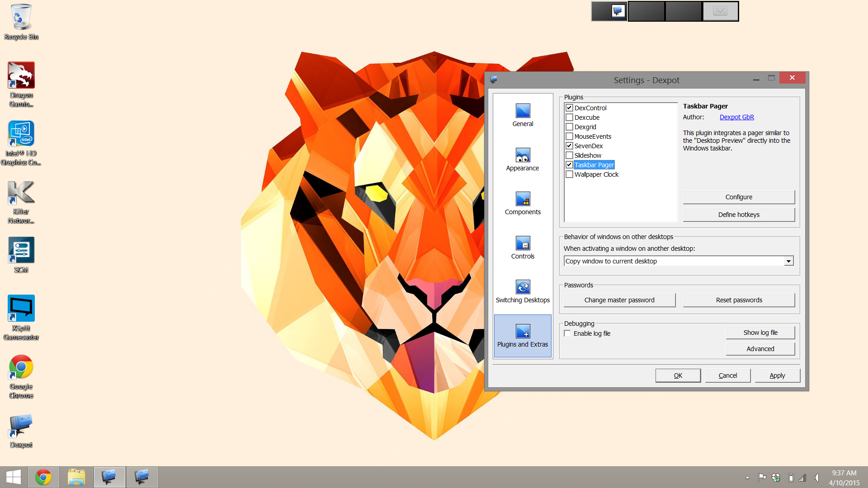The image size is (868, 488).
Task: Launch Dexpot from the desktop
Action: 21,425
